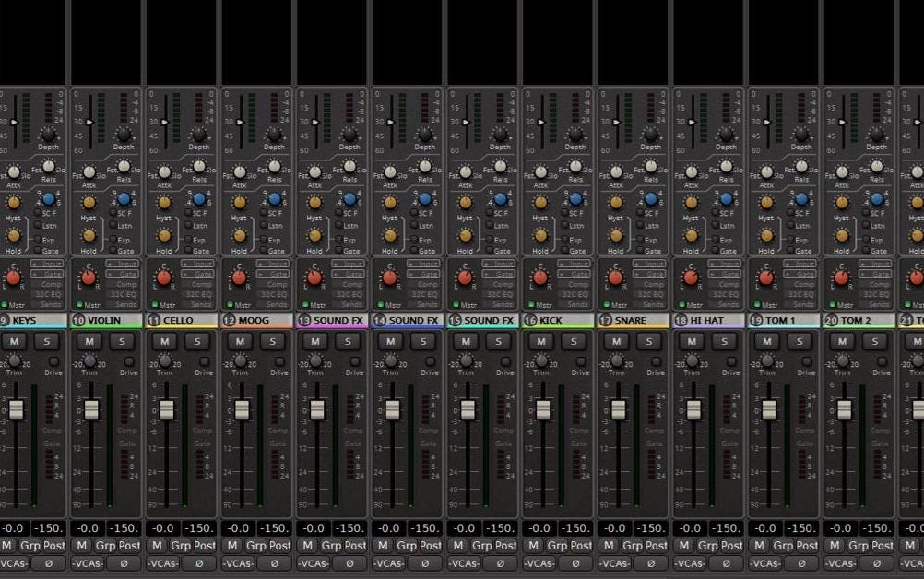This screenshot has width=924, height=579.
Task: Click the Depth knob on KICK strip
Action: click(x=575, y=134)
